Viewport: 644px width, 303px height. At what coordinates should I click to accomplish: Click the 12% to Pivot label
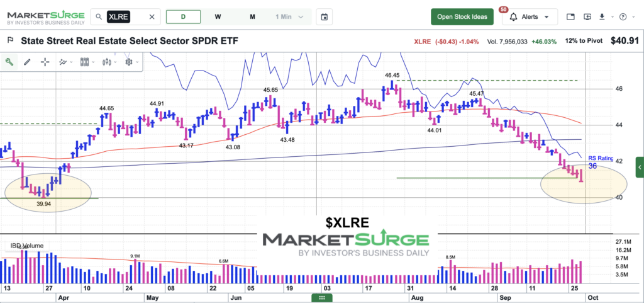[583, 41]
